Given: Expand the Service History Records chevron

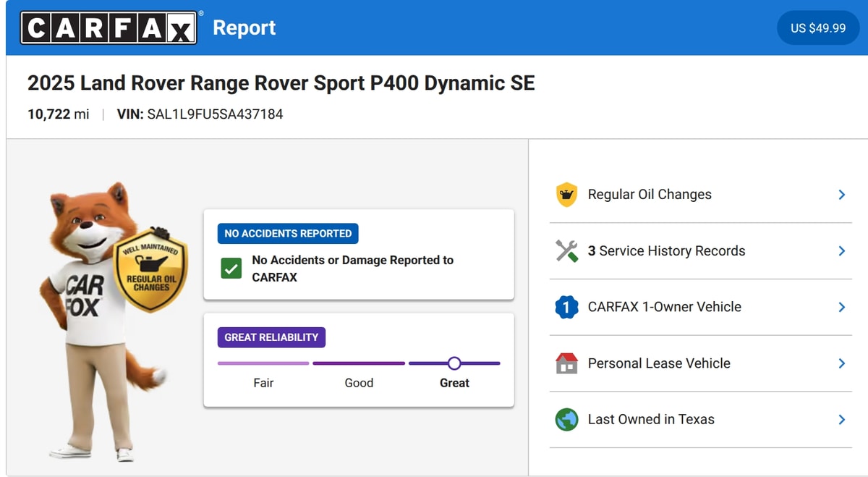Looking at the screenshot, I should (841, 250).
